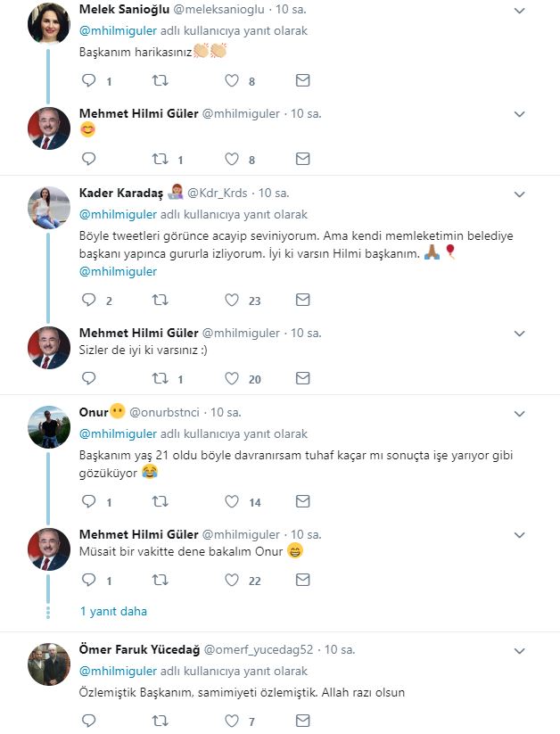560x734 pixels.
Task: Retweet Ömer Faruk Yücedağ's tweet
Action: pos(161,722)
